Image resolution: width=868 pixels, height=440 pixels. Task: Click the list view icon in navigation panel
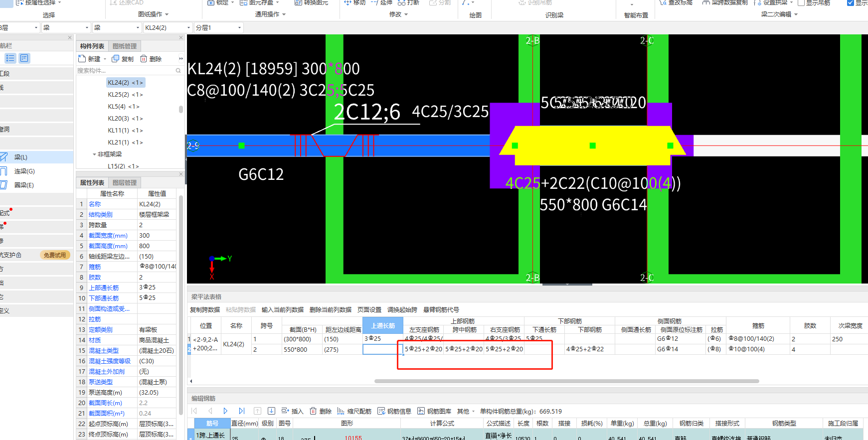10,58
